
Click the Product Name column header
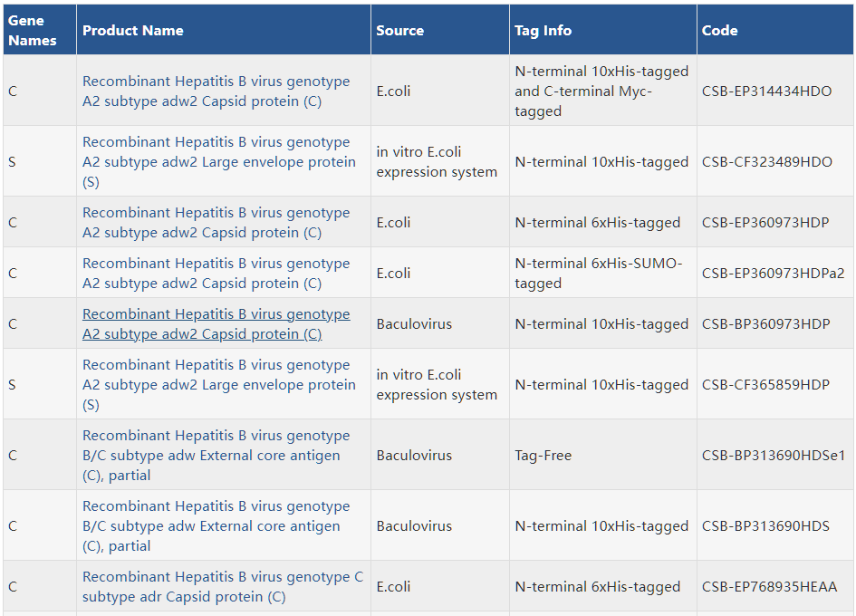(132, 31)
